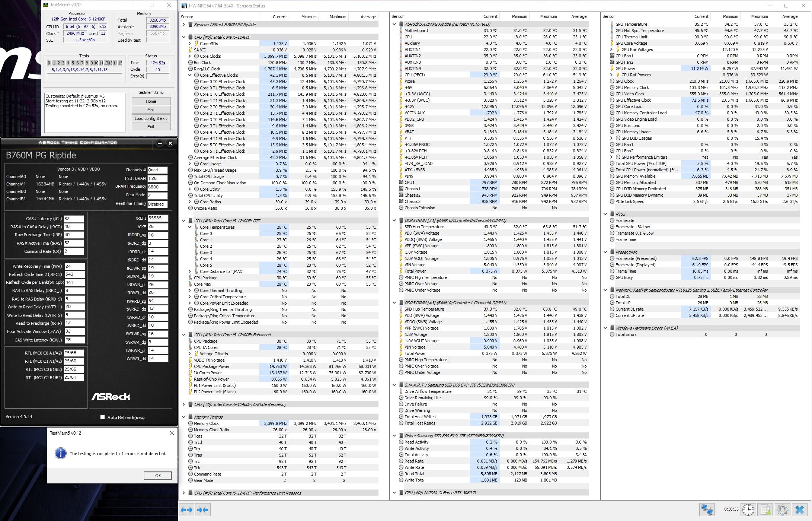Click the SPD Hub Temperature icon for DIMM #1
This screenshot has width=812, height=521.
(x=401, y=227)
